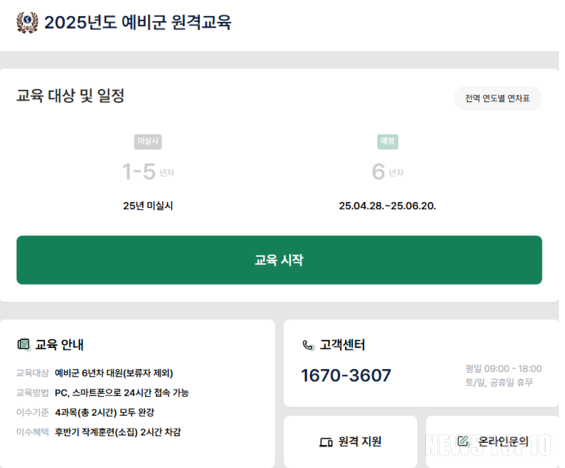565x468 pixels.
Task: Start training with the green 교육 시작 button
Action: click(279, 260)
